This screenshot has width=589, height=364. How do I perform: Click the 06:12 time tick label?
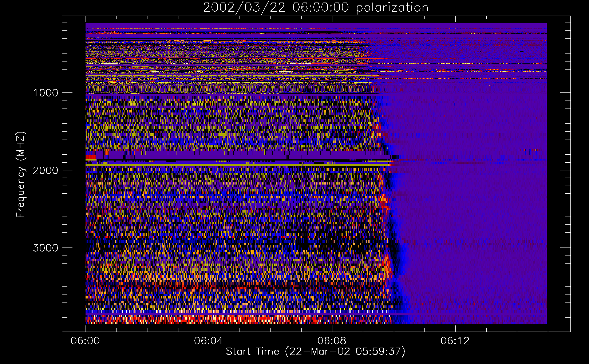click(455, 341)
